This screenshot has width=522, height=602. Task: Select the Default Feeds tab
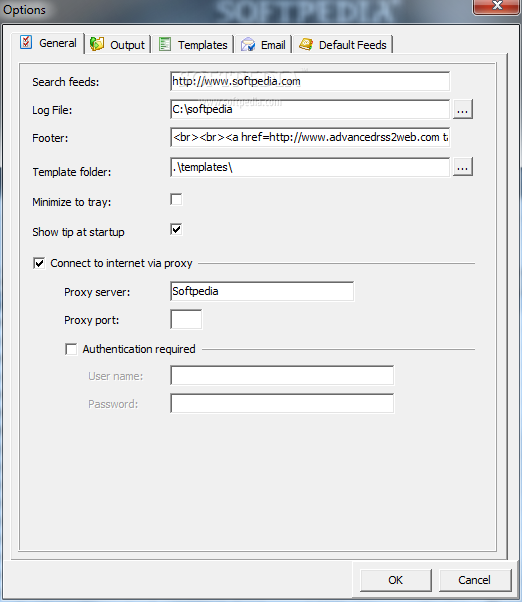[x=343, y=45]
